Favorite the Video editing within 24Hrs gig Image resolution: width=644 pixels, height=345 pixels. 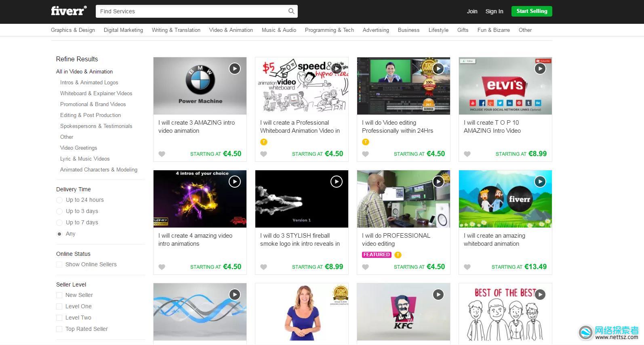coord(366,154)
